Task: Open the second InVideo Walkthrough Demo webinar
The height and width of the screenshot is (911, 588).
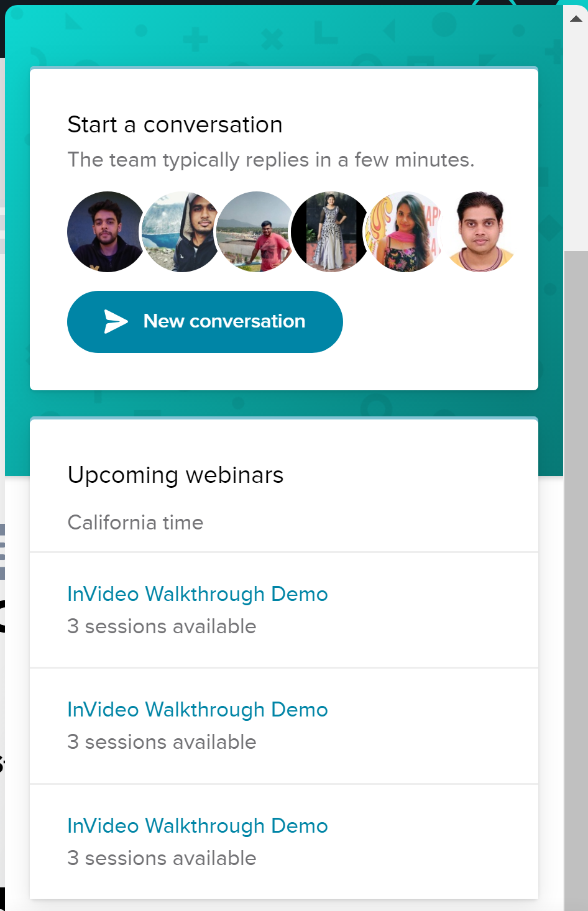Action: (198, 710)
